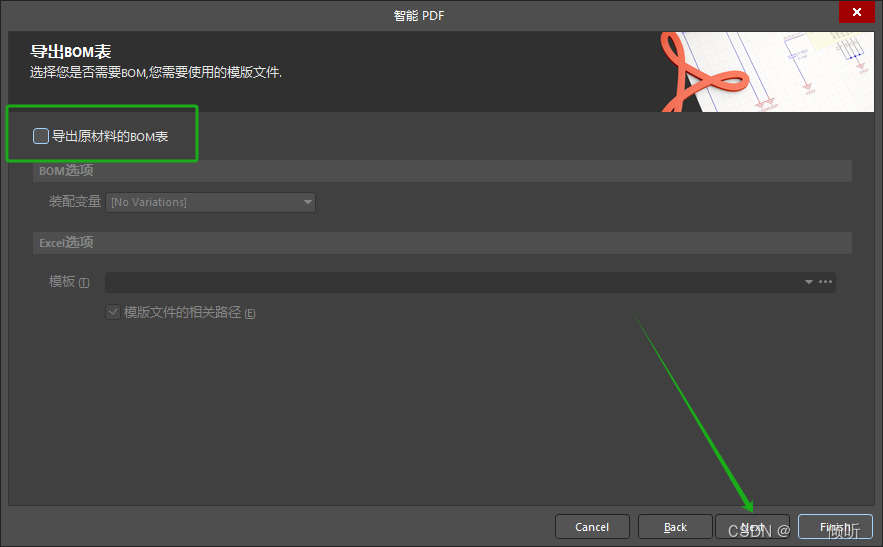Proceed with the Next button
This screenshot has width=883, height=547.
752,527
